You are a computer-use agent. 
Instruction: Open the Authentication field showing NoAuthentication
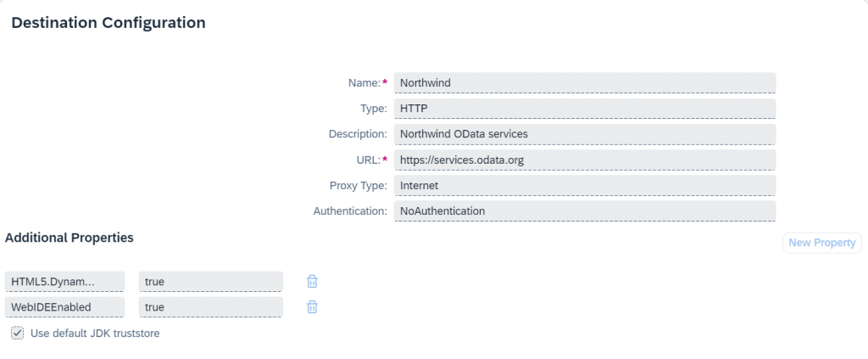tap(585, 211)
